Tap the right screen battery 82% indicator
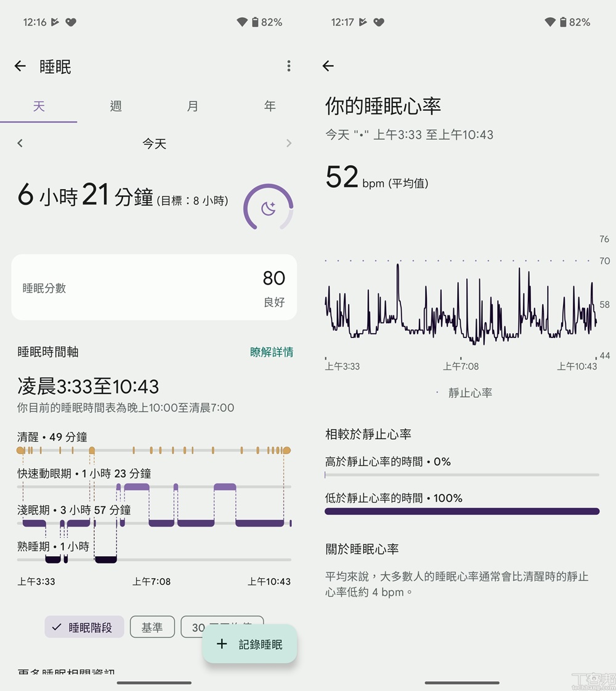Viewport: 616px width, 691px height. pos(575,22)
